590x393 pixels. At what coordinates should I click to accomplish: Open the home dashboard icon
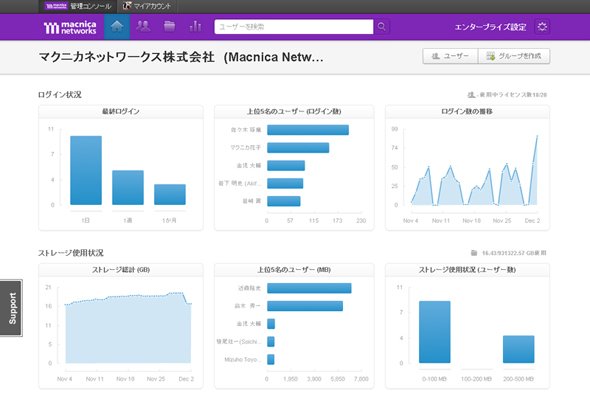tap(117, 27)
